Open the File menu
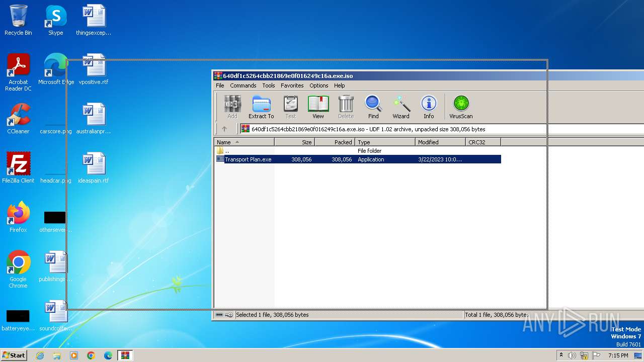The width and height of the screenshot is (644, 362). (220, 85)
